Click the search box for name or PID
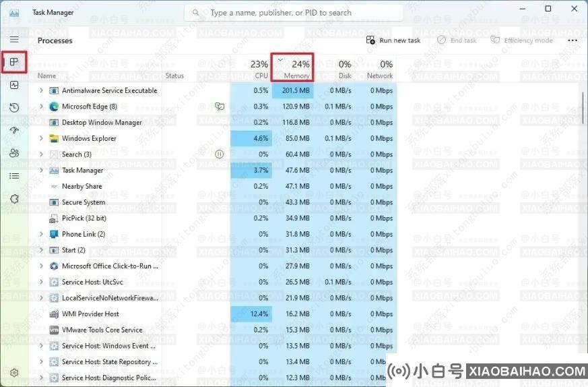The width and height of the screenshot is (588, 387). pos(294,13)
